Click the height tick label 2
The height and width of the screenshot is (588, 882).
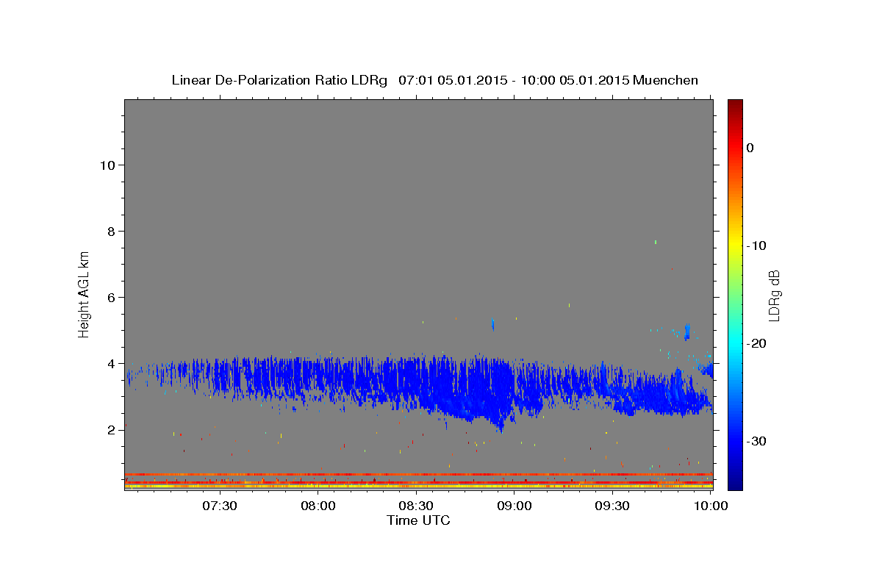[x=112, y=429]
